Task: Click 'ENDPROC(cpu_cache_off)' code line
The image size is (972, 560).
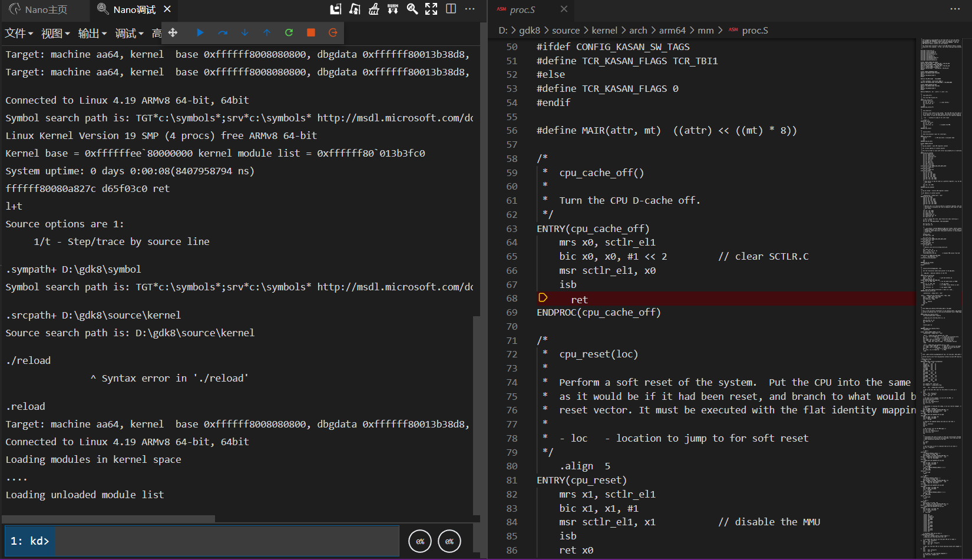Action: coord(599,313)
